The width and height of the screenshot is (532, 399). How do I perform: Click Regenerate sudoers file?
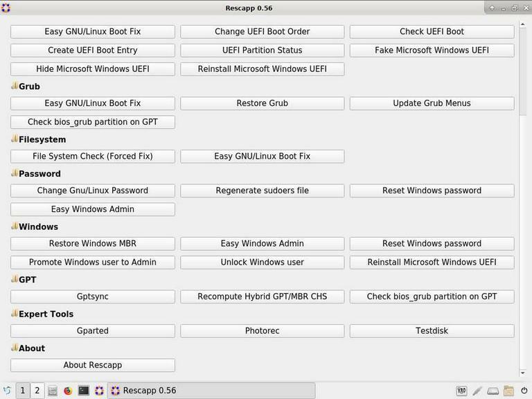tap(263, 190)
